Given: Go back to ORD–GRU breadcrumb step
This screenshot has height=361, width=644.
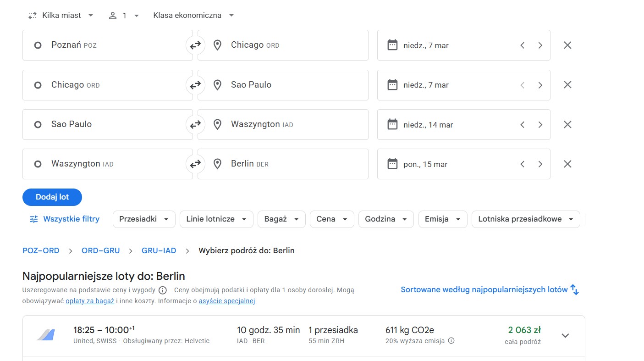Looking at the screenshot, I should [101, 250].
